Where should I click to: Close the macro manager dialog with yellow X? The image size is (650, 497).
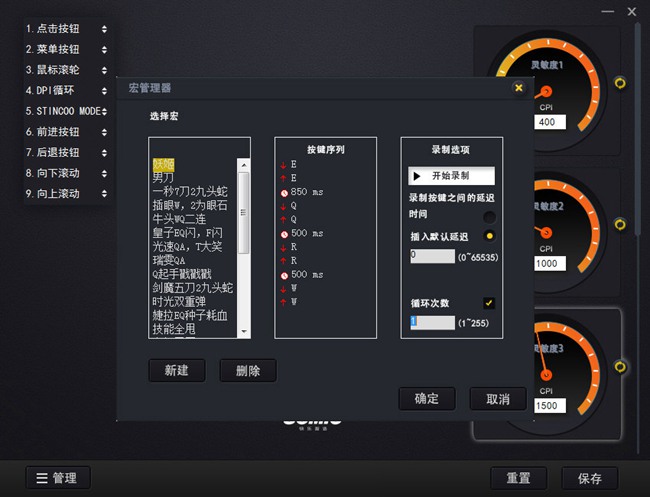[519, 87]
